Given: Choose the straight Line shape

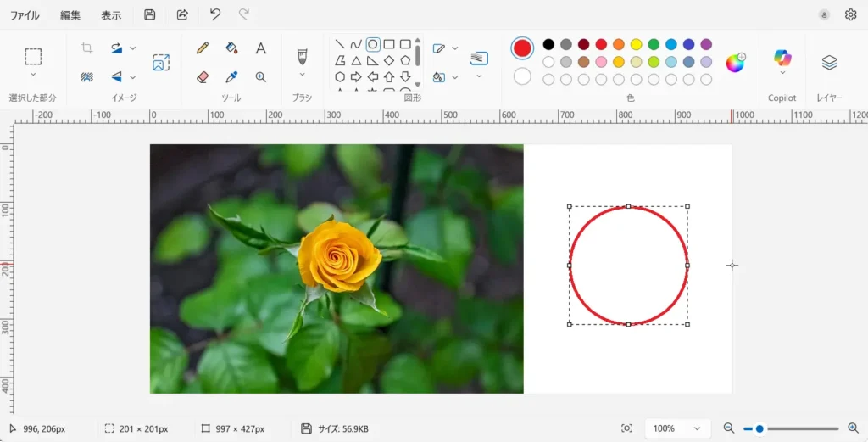Looking at the screenshot, I should click(x=340, y=44).
